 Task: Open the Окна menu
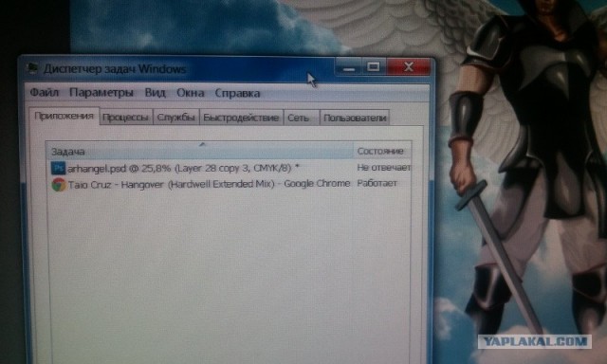pyautogui.click(x=190, y=93)
